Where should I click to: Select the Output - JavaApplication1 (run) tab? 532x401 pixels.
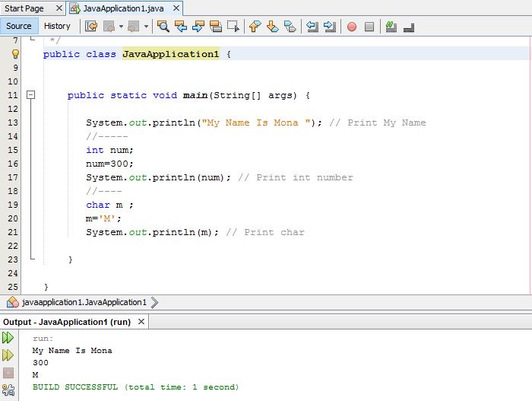(x=67, y=322)
